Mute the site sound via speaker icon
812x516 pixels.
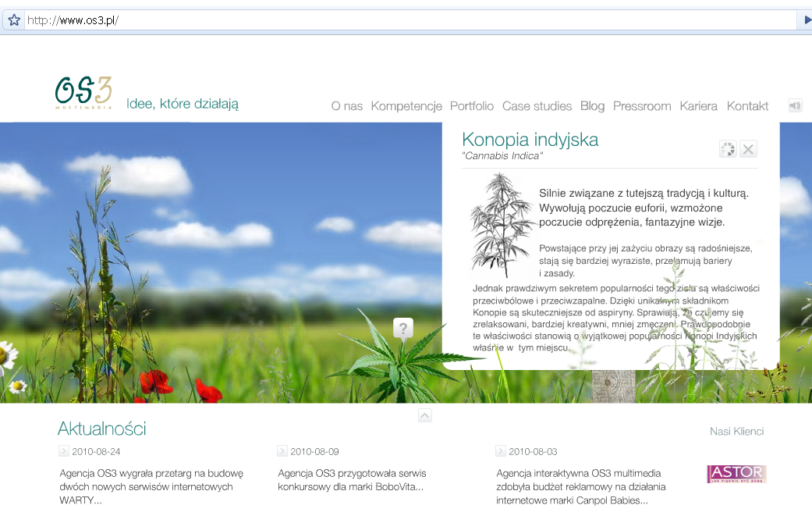[795, 106]
